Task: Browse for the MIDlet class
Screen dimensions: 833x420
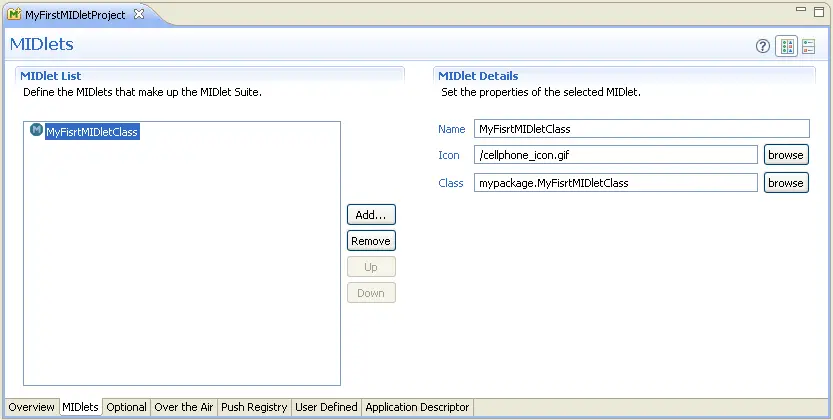Action: [785, 183]
